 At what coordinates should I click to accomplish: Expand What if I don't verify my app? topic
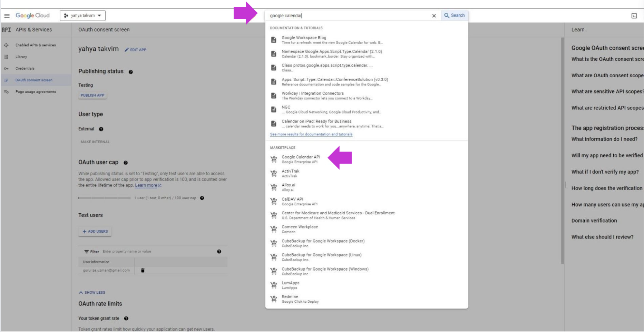[x=605, y=172]
